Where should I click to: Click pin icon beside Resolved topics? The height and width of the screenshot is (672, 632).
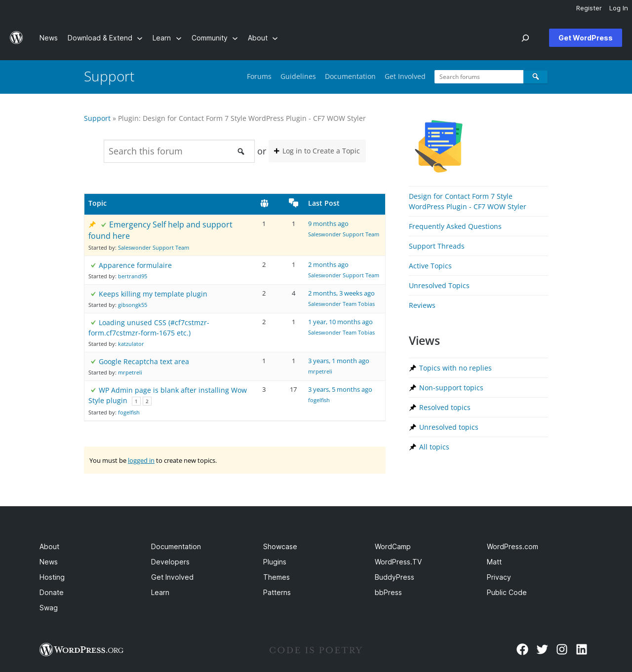pos(413,408)
